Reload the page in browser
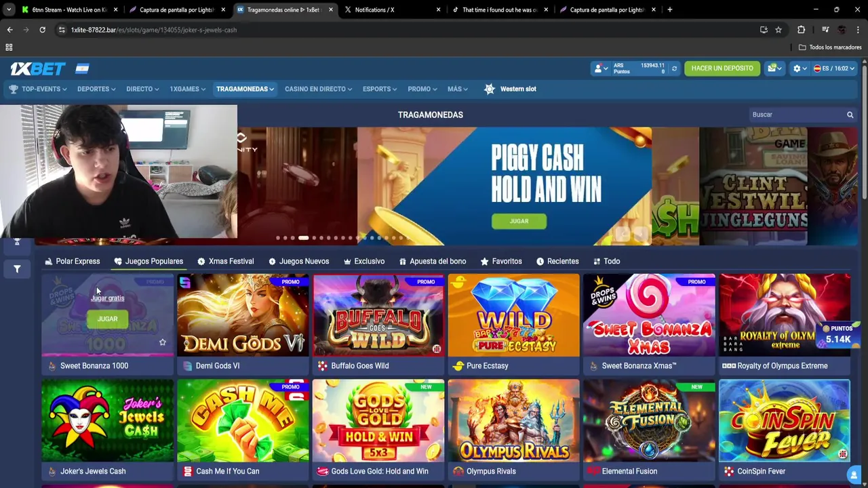The width and height of the screenshot is (868, 488). pyautogui.click(x=42, y=30)
